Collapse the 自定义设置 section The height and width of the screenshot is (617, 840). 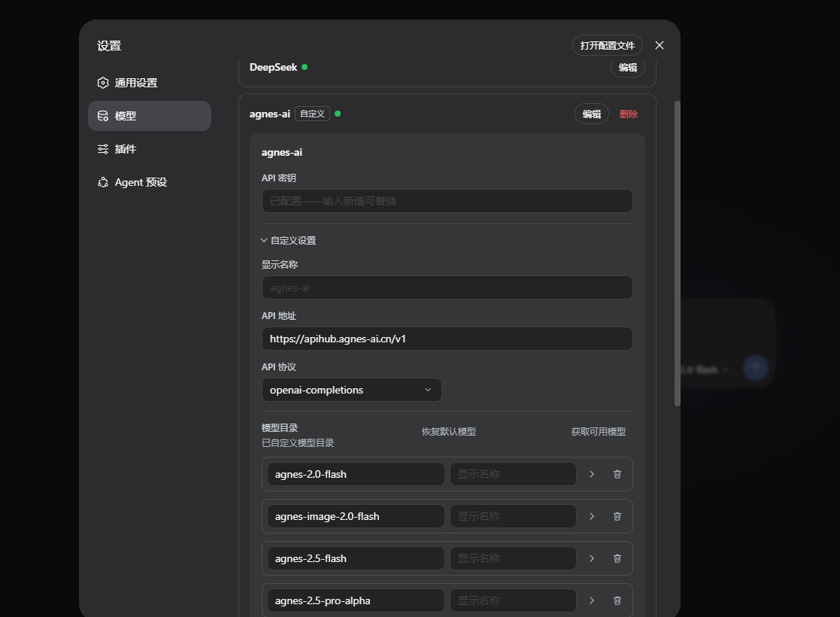coord(289,240)
